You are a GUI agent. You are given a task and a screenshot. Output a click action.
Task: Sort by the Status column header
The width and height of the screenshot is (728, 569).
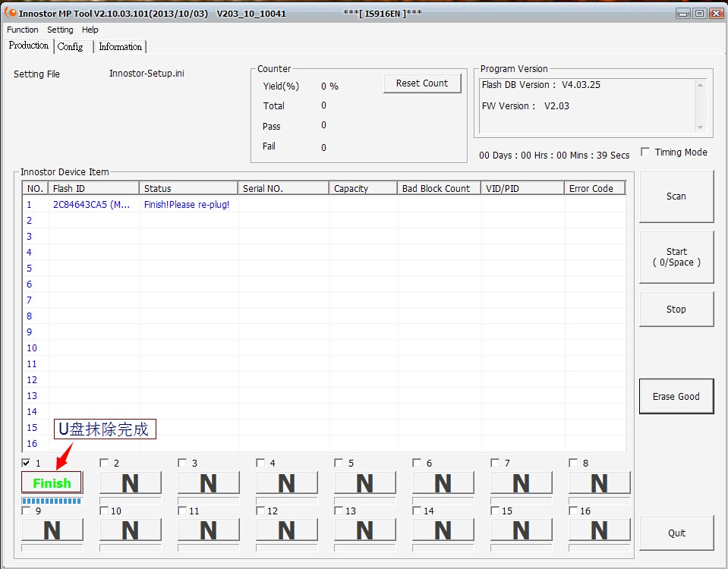tap(188, 188)
